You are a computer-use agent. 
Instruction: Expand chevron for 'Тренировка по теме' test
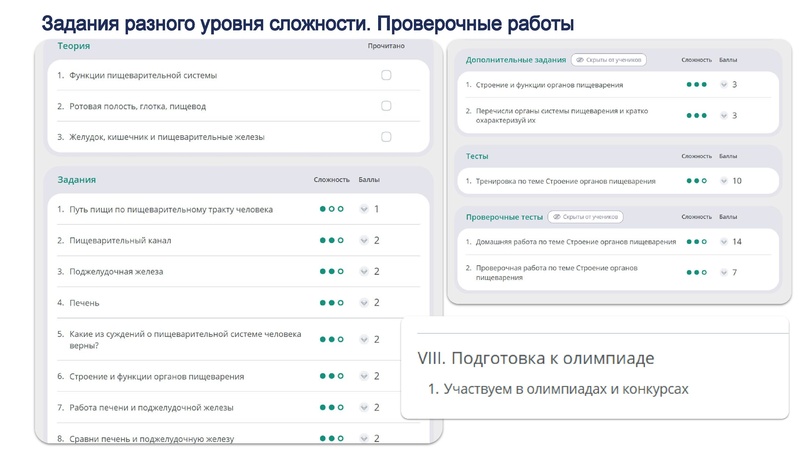coord(723,181)
